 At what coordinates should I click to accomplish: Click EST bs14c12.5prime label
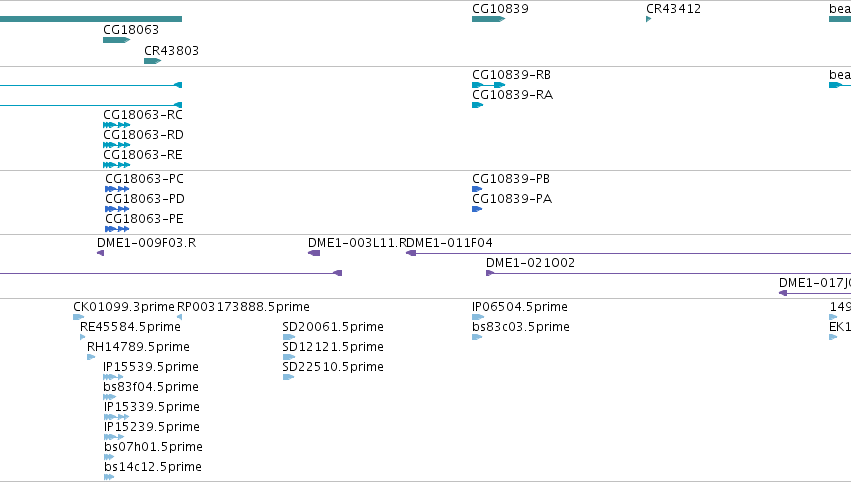(153, 467)
